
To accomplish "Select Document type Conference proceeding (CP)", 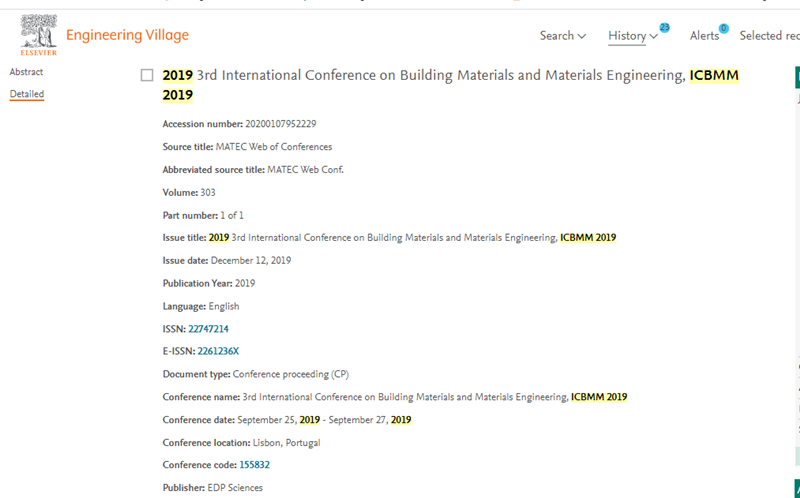I will point(290,374).
